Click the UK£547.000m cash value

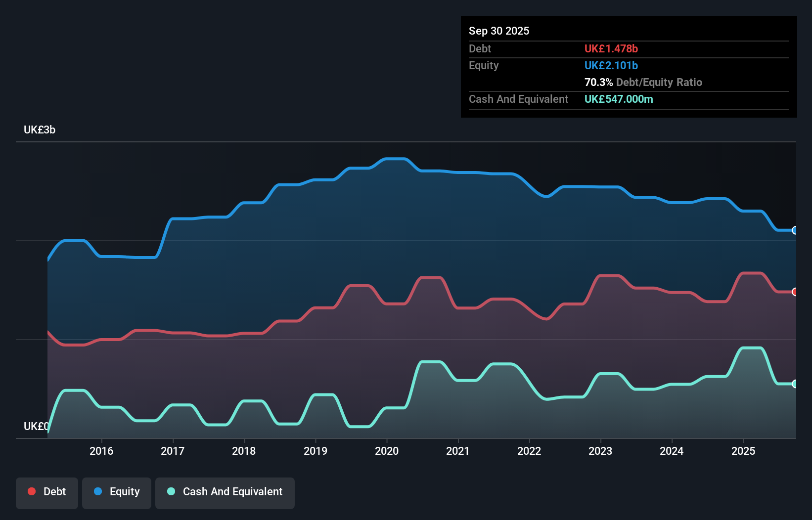(619, 99)
